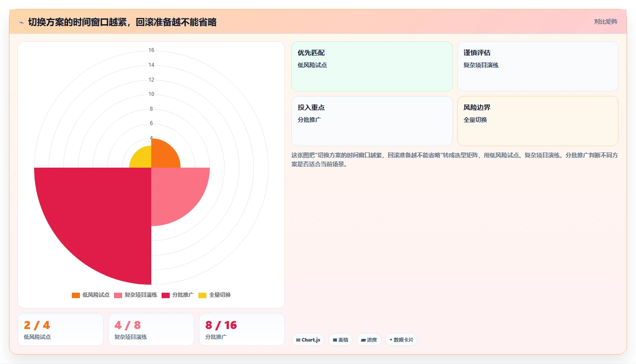Toggle the 低风险试点 orange legend swatch
Viewport: 636px width, 364px height.
tap(76, 295)
